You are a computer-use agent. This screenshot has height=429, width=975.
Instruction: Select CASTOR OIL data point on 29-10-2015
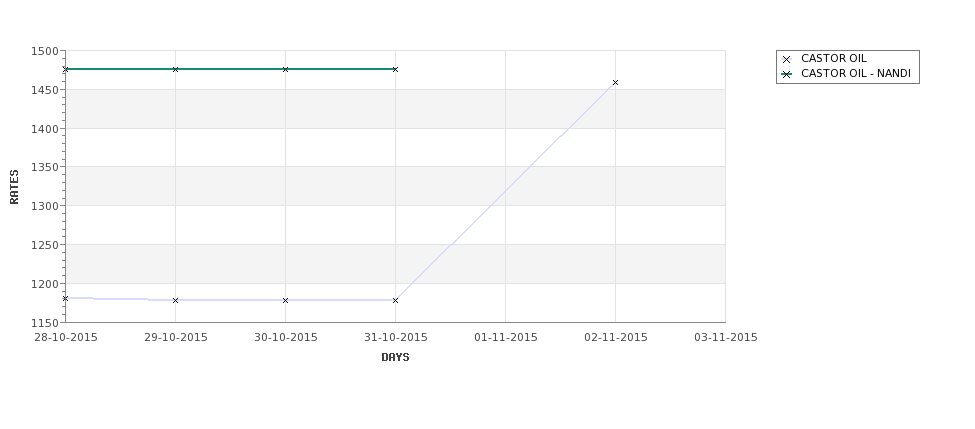[x=175, y=300]
